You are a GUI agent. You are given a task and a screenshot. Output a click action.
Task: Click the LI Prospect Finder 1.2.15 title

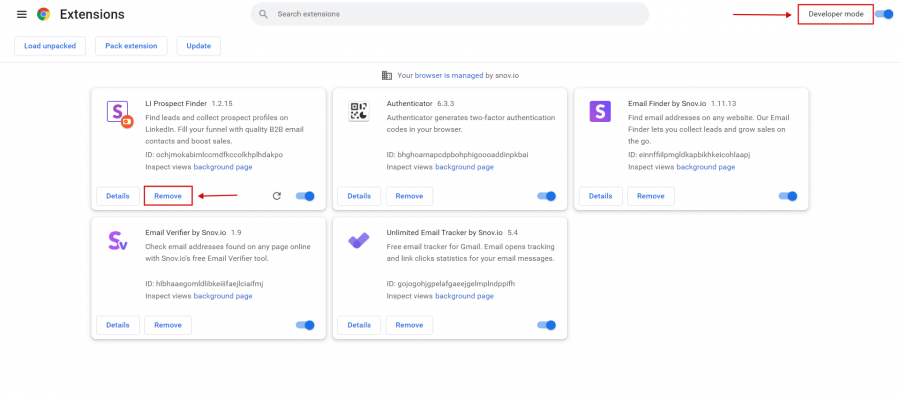pyautogui.click(x=189, y=104)
